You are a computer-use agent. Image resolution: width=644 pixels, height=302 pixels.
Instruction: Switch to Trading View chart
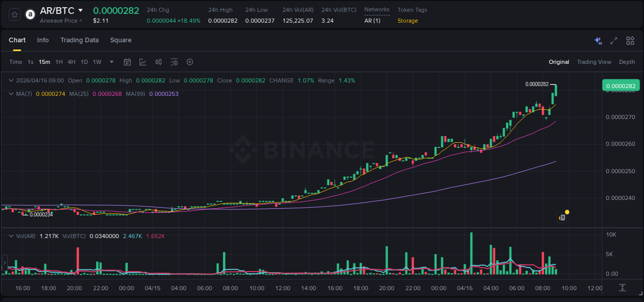tap(594, 62)
